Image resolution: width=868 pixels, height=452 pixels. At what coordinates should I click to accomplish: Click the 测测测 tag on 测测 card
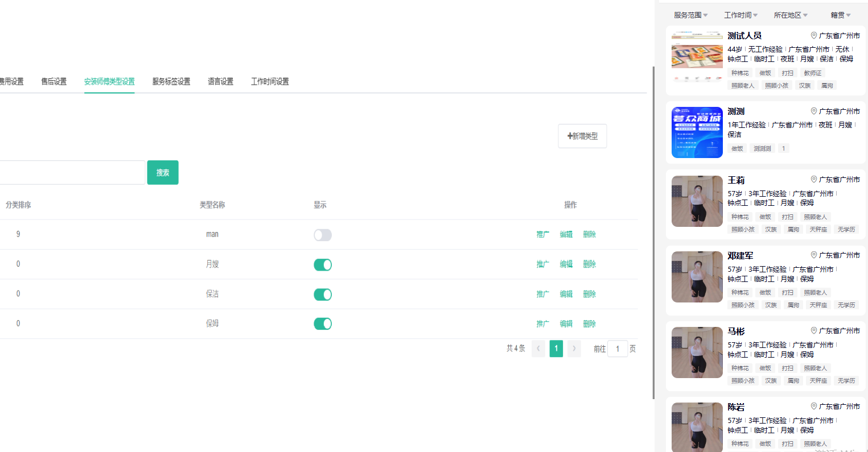click(762, 148)
